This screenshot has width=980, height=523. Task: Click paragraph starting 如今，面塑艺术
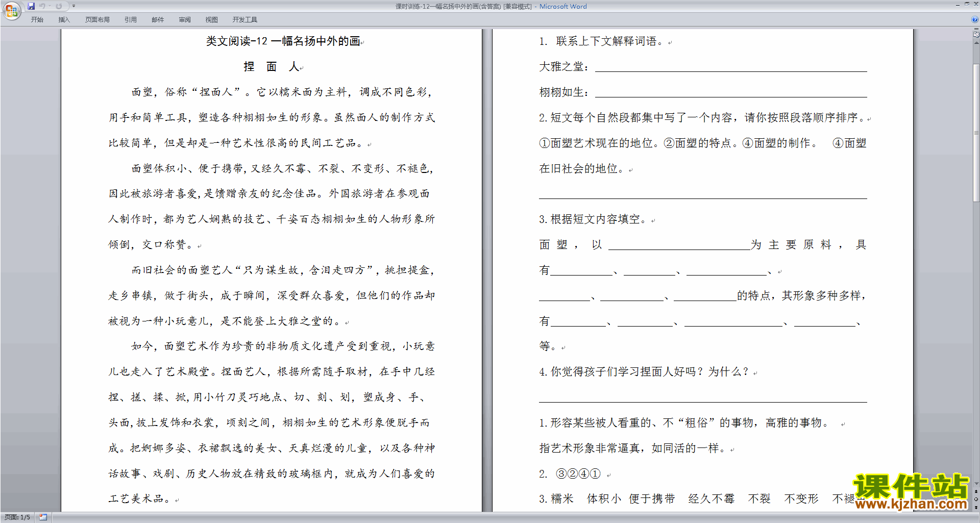coord(272,423)
